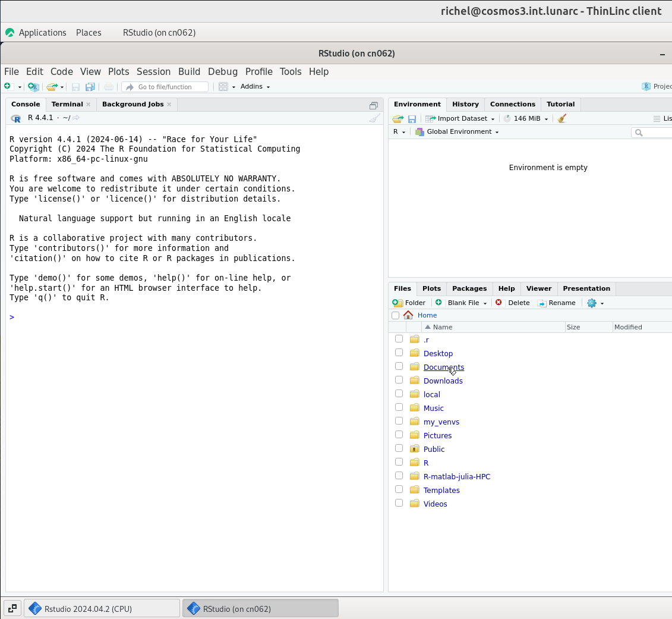The height and width of the screenshot is (619, 672).
Task: Open an existing file via folder icon
Action: pos(52,86)
